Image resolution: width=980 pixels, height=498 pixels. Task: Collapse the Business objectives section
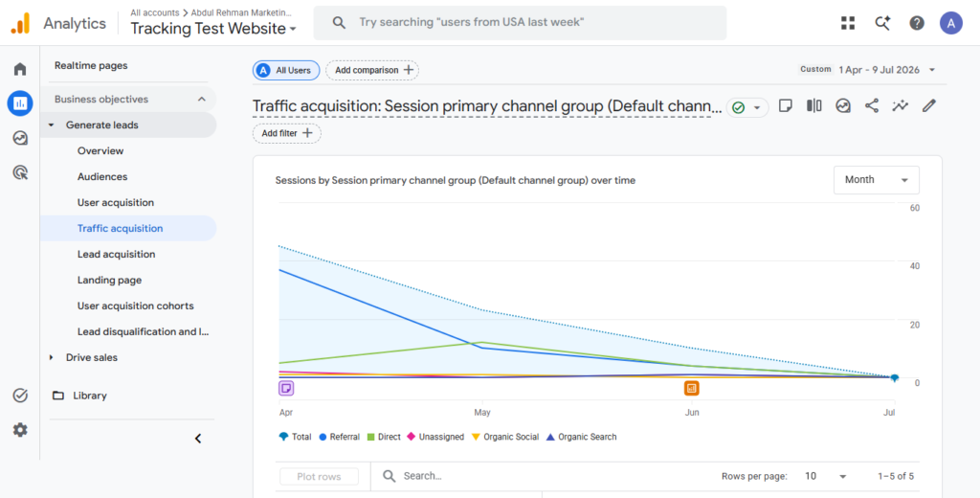coord(202,99)
